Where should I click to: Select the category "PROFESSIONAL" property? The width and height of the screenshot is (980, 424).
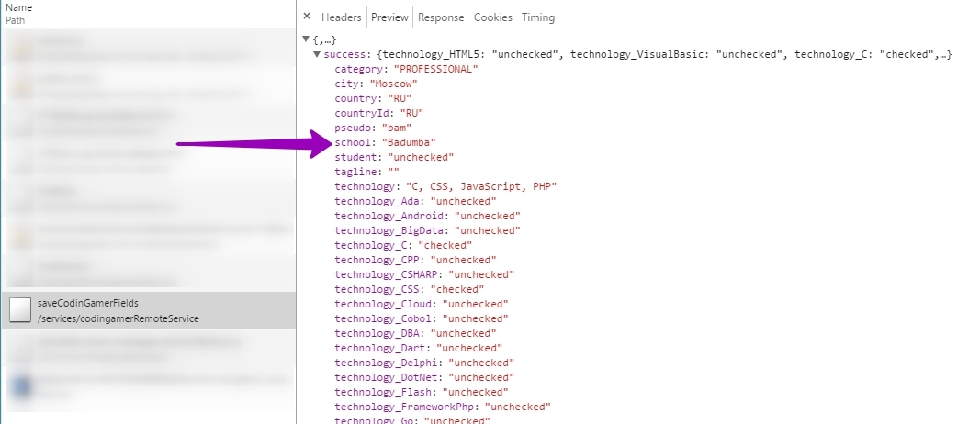pyautogui.click(x=406, y=69)
